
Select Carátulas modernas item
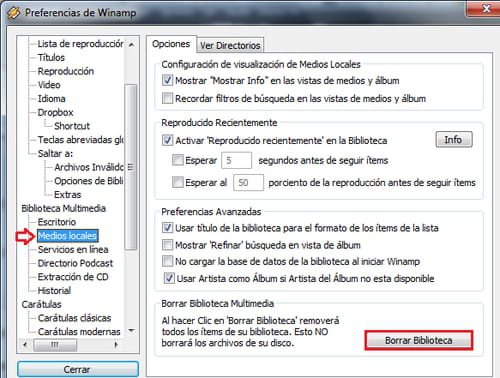point(79,332)
